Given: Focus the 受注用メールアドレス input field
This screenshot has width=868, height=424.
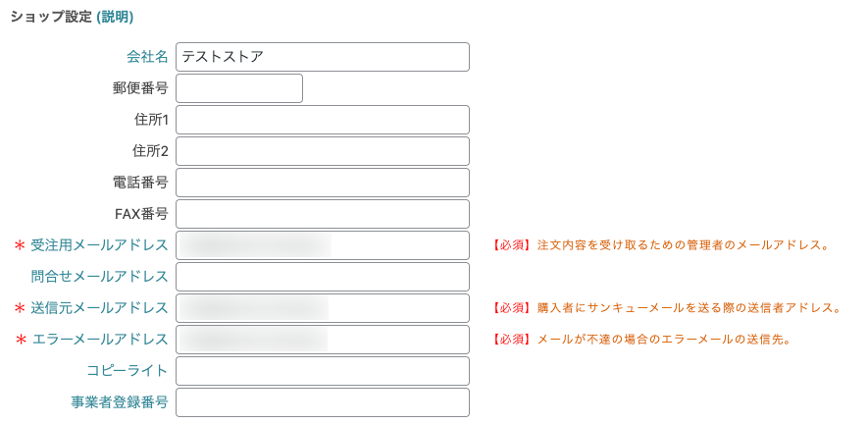Looking at the screenshot, I should pyautogui.click(x=322, y=245).
